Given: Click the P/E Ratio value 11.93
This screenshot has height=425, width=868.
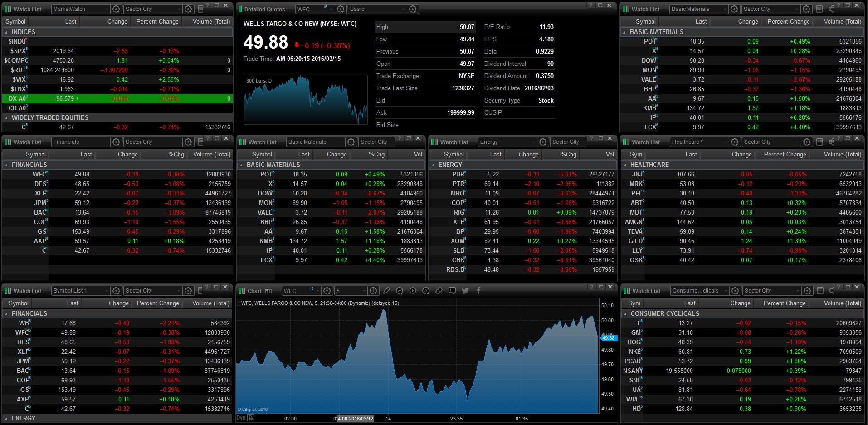Looking at the screenshot, I should [546, 27].
